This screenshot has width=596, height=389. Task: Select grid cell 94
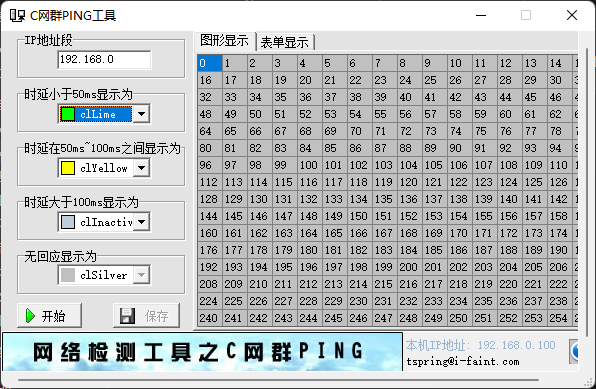click(x=560, y=148)
